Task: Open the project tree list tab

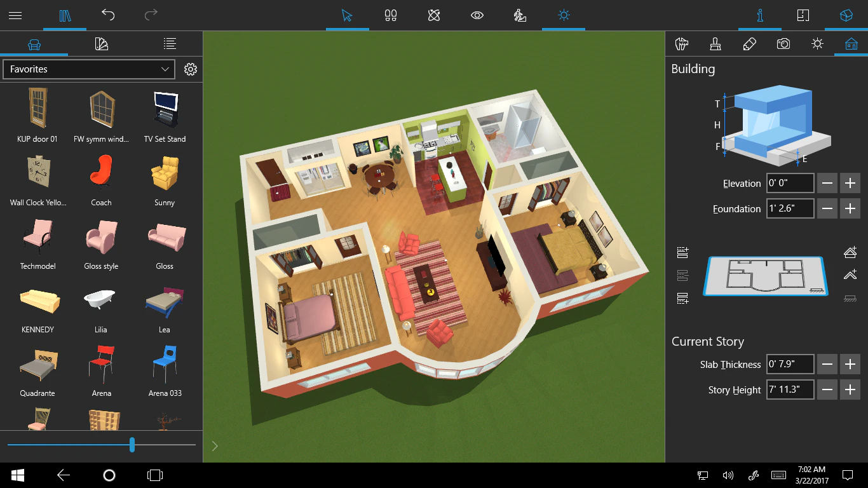Action: (x=170, y=44)
